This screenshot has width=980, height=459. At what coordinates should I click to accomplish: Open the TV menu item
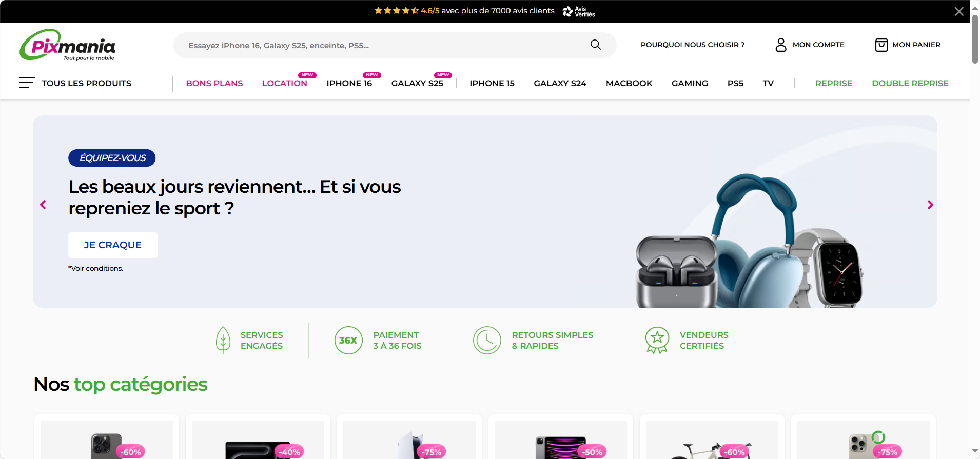pyautogui.click(x=768, y=83)
